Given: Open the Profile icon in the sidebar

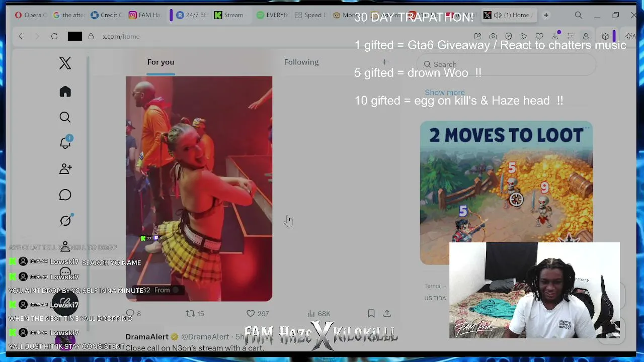Looking at the screenshot, I should [x=65, y=246].
